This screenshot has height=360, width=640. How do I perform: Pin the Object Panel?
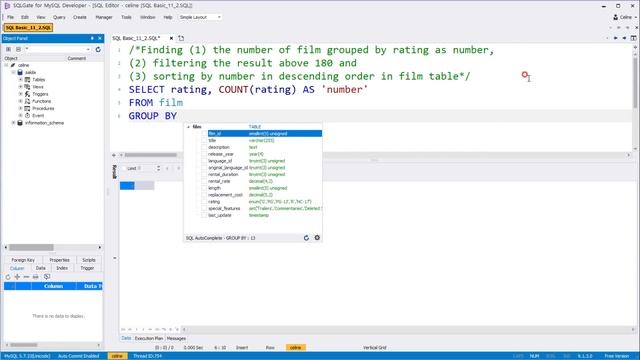click(92, 38)
